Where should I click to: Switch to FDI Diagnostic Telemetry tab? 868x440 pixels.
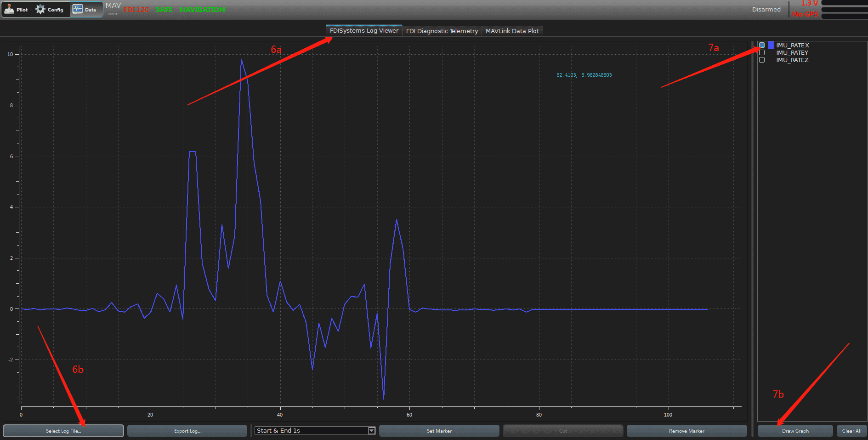click(442, 31)
